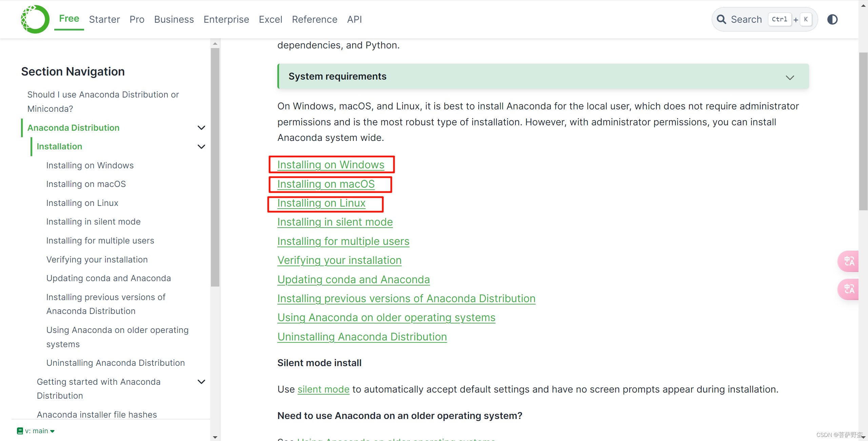The image size is (868, 441).
Task: Switch to the Pro tab
Action: (137, 19)
